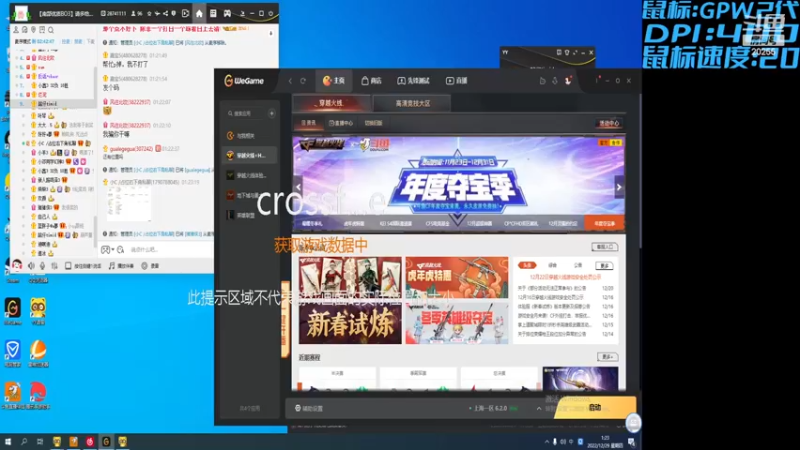Click 更多 next to 近期赛程
Image resolution: width=800 pixels, height=450 pixels.
607,357
